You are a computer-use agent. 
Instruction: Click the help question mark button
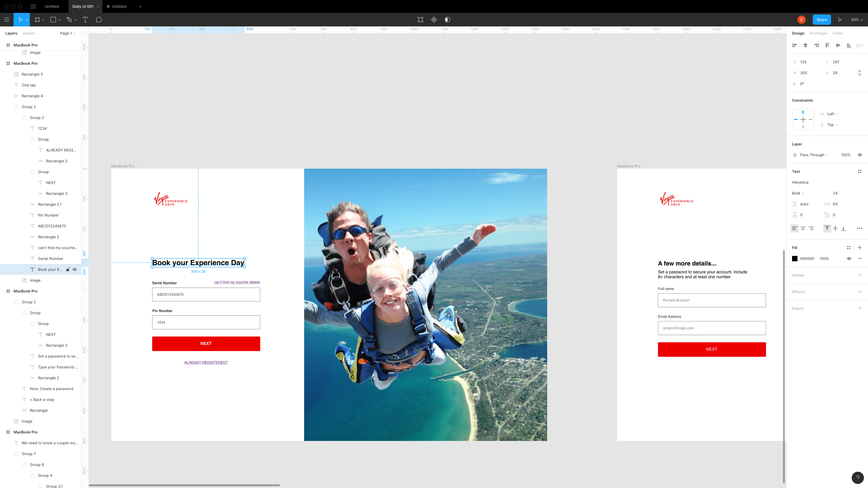tap(857, 478)
